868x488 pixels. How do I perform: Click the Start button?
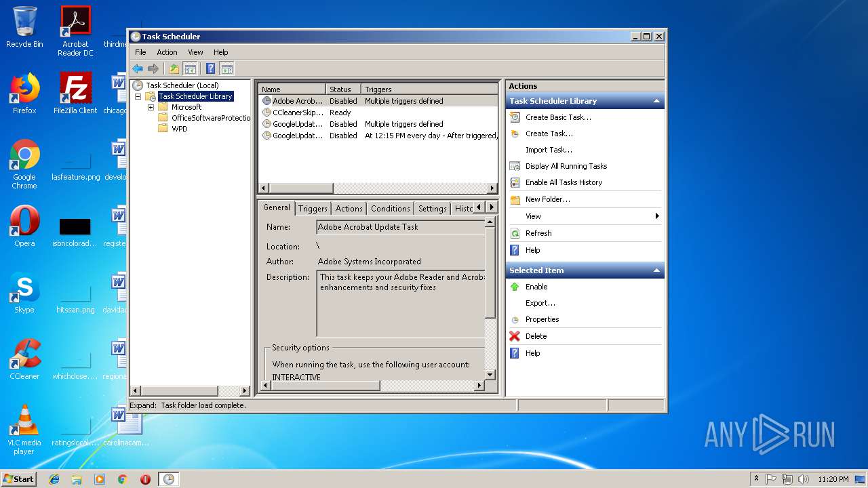[x=18, y=479]
